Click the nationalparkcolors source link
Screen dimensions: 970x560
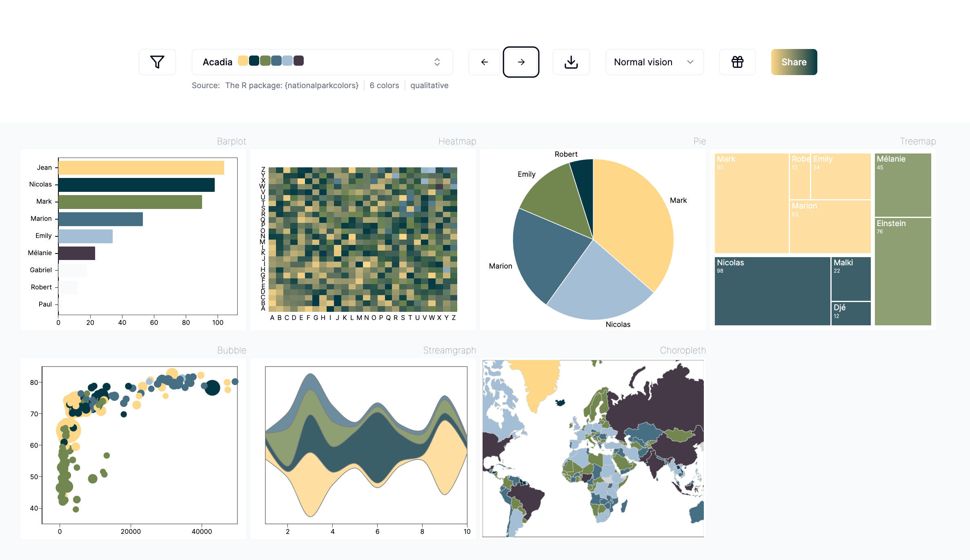(291, 85)
